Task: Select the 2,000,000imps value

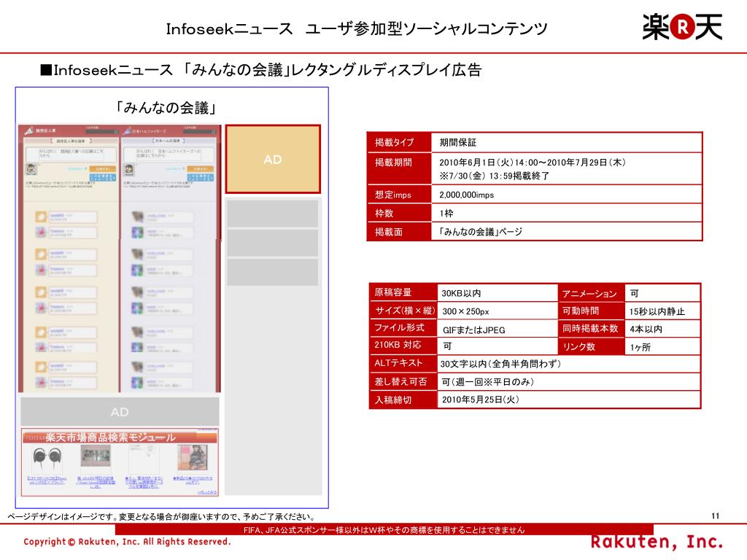Action: click(x=466, y=195)
